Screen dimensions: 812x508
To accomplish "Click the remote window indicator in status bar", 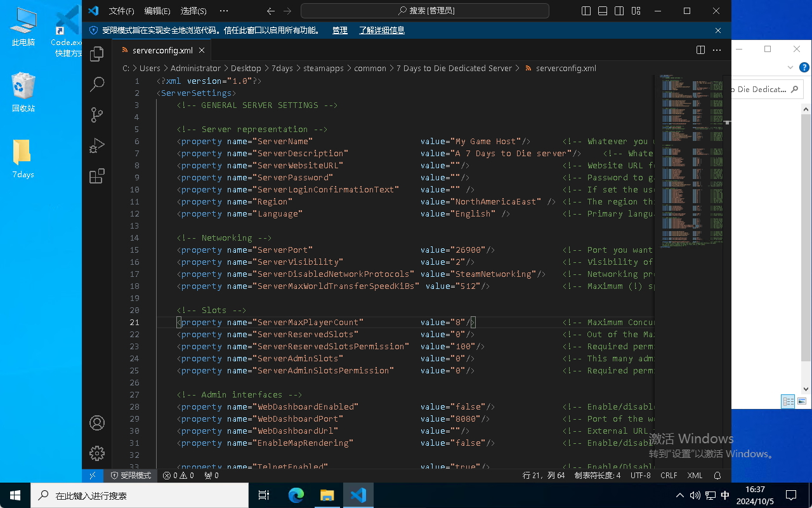I will click(93, 475).
